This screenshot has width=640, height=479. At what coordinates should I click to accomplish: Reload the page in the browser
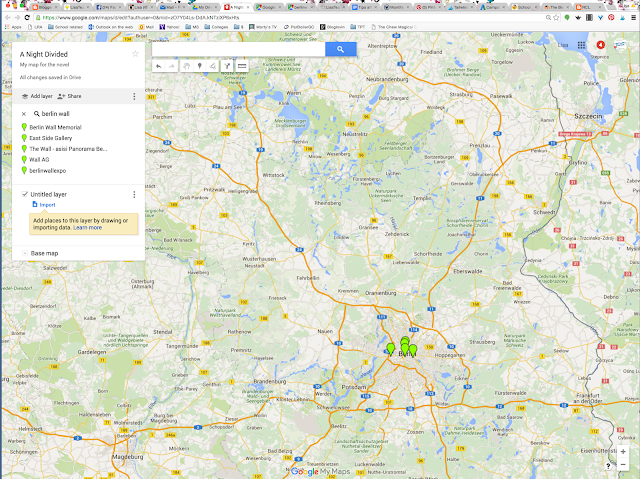[27, 18]
